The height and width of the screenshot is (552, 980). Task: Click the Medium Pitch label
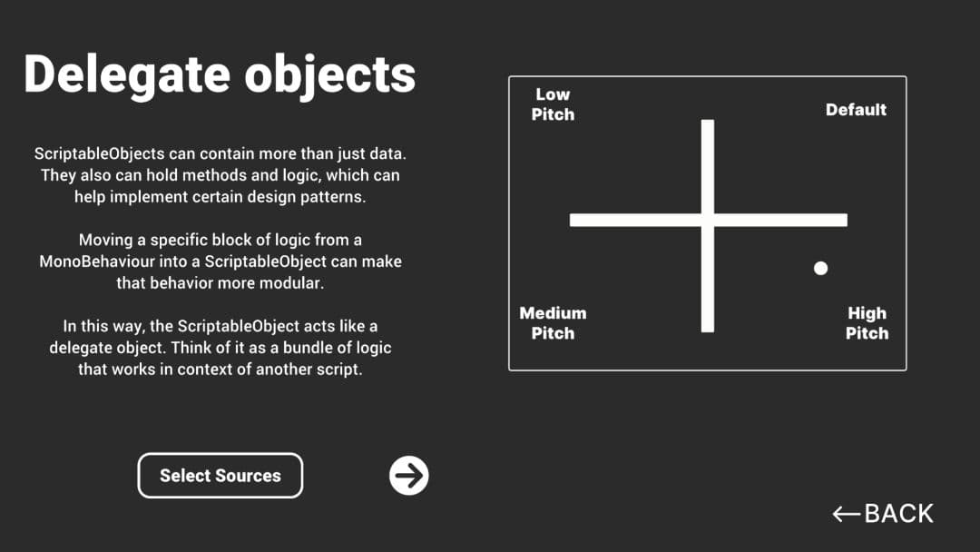pyautogui.click(x=553, y=323)
